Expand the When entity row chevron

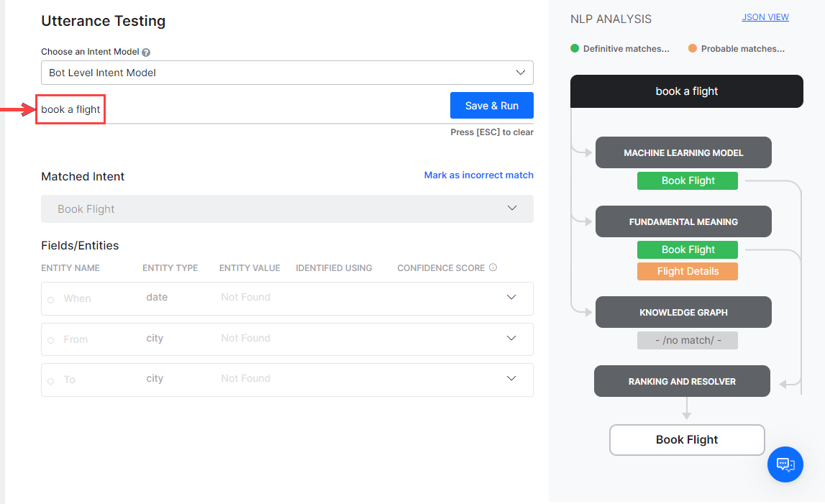[x=511, y=298]
